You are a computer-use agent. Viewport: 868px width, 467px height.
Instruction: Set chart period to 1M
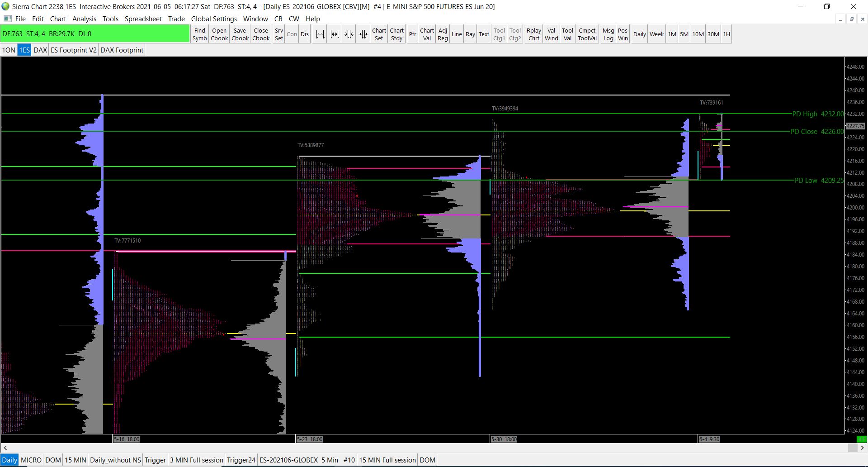[672, 34]
